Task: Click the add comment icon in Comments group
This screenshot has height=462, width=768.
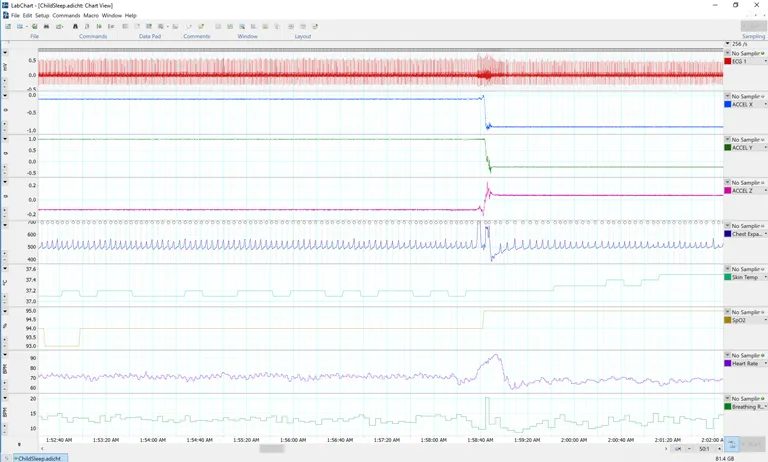Action: point(188,26)
